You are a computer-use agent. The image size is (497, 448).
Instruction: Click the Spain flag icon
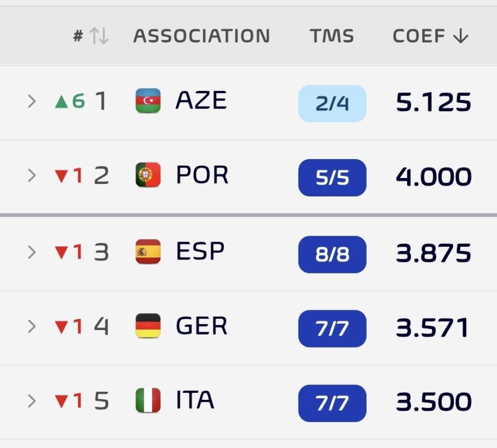(x=148, y=252)
